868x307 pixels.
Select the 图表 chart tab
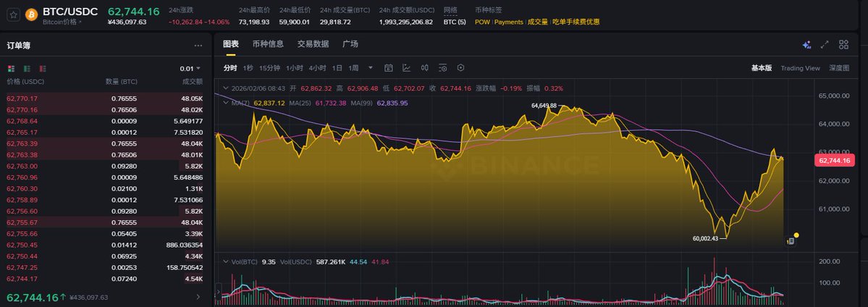(x=231, y=44)
